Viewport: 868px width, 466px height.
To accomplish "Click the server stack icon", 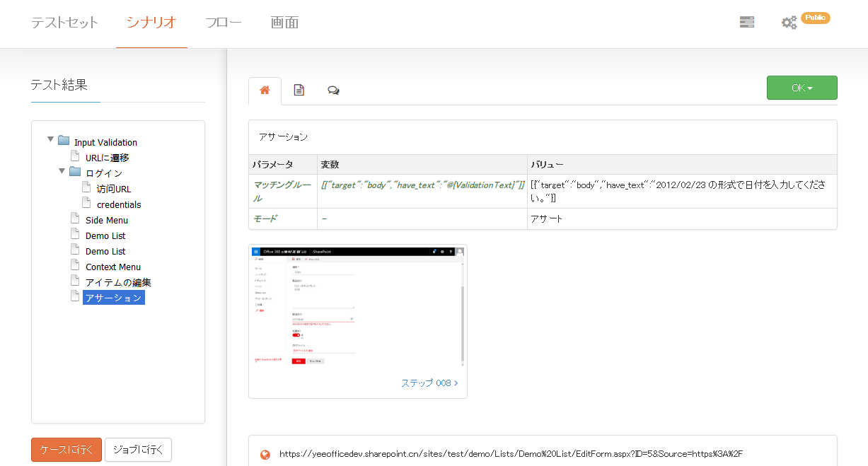I will [x=746, y=22].
